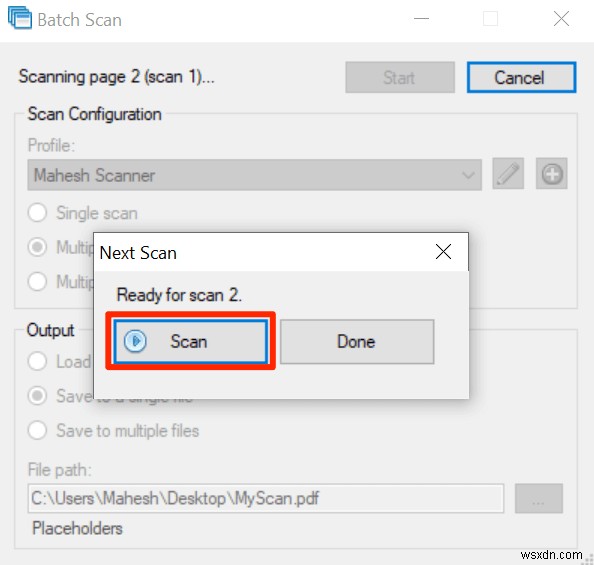The width and height of the screenshot is (594, 565).
Task: Click the 'Ready for scan 2.' text
Action: pos(179,295)
